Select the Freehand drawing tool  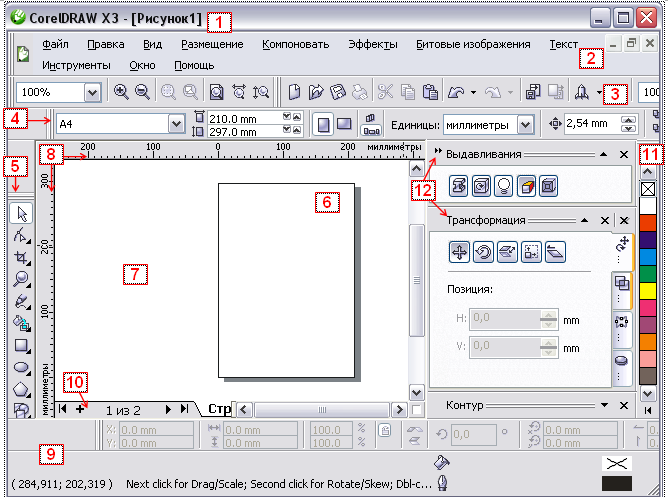[x=21, y=302]
